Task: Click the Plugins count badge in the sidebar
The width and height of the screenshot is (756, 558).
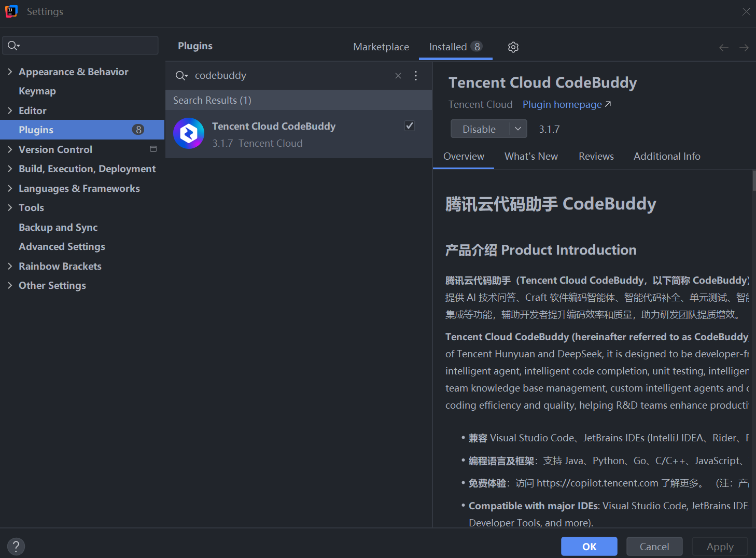Action: point(138,130)
